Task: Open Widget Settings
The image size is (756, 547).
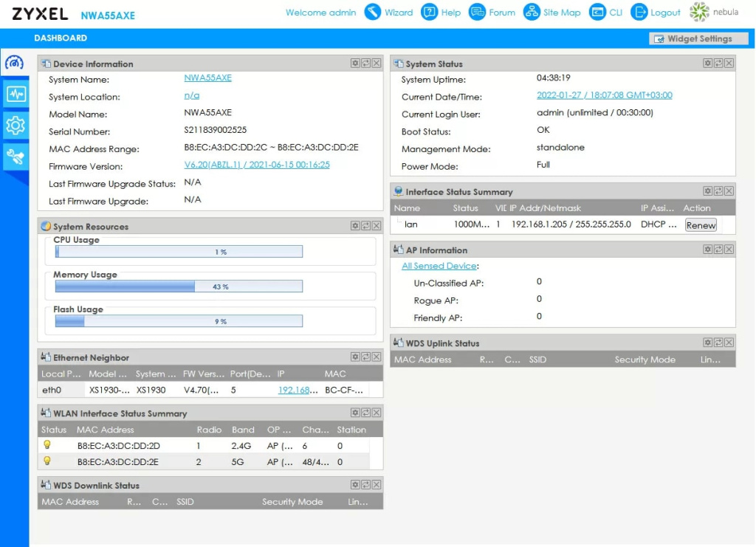Action: click(x=692, y=38)
